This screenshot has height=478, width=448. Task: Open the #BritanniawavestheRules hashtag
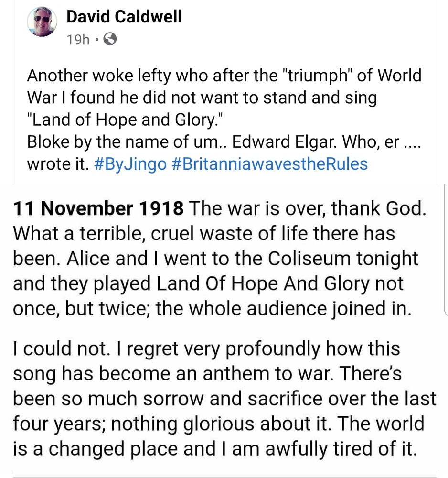point(269,164)
